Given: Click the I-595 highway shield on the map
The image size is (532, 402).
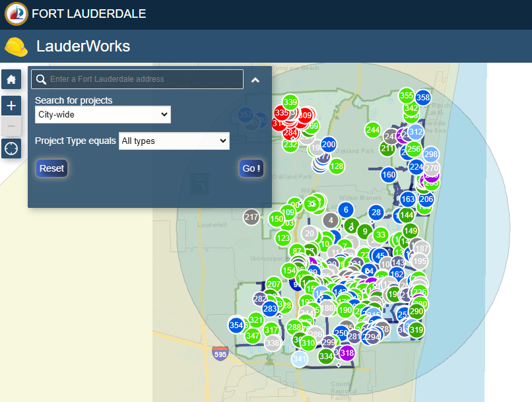Looking at the screenshot, I should click(220, 352).
